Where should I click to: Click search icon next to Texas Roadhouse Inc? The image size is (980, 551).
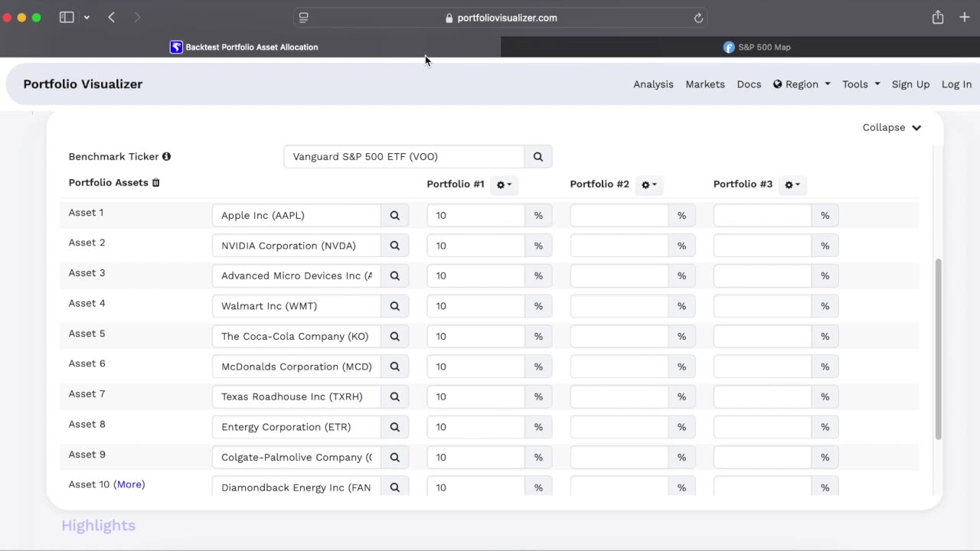click(x=395, y=396)
